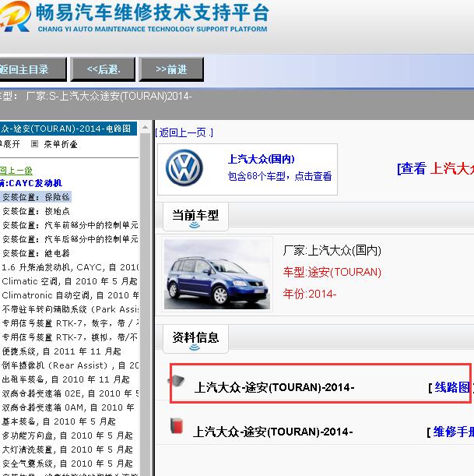The width and height of the screenshot is (474, 476).
Task: Select 安装位置: 保险丝 tree item
Action: pos(36,197)
